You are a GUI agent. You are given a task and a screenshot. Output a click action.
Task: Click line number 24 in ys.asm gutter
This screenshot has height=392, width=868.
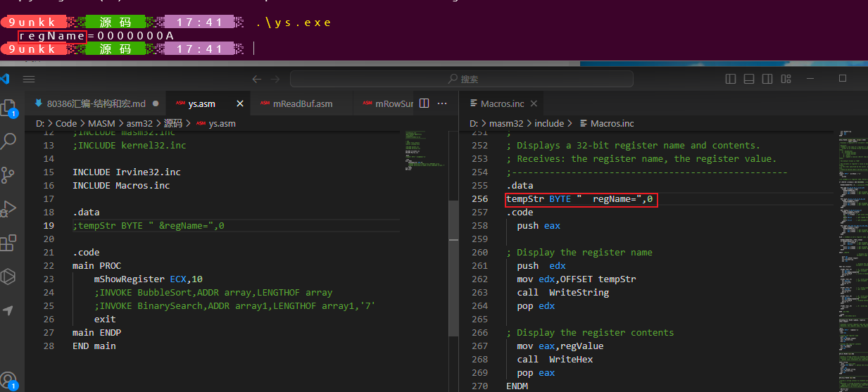coord(48,293)
